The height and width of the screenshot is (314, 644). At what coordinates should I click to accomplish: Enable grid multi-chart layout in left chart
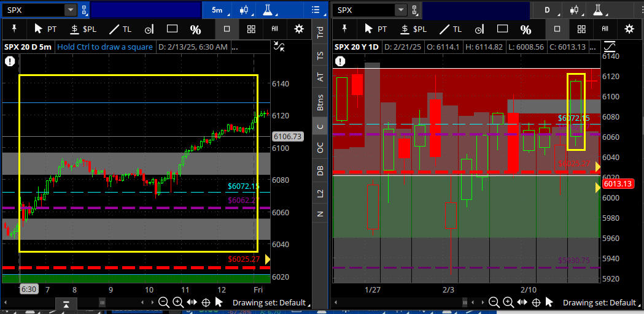251,29
